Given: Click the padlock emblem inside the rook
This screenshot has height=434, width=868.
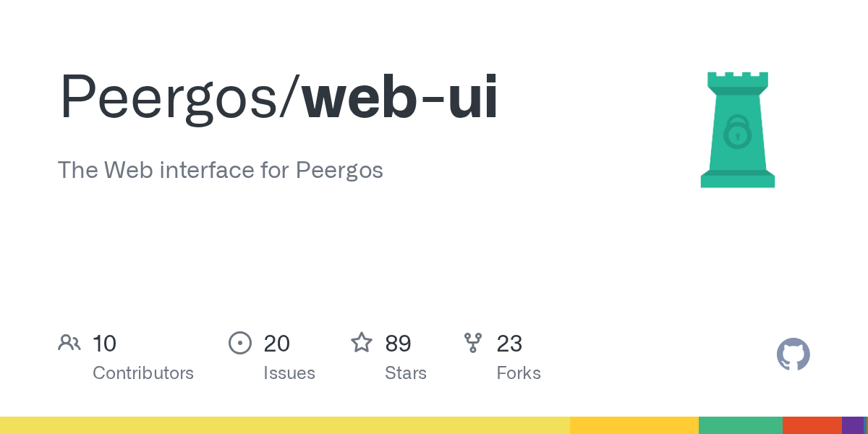Looking at the screenshot, I should pyautogui.click(x=737, y=131).
